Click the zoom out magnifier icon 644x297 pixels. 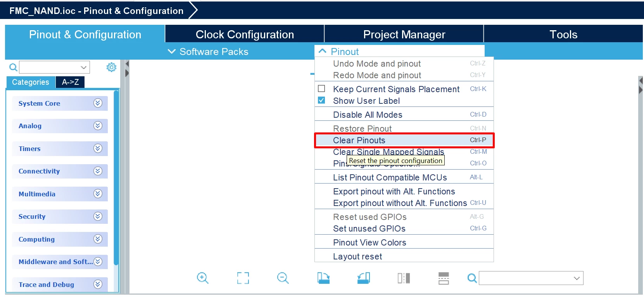coord(283,278)
